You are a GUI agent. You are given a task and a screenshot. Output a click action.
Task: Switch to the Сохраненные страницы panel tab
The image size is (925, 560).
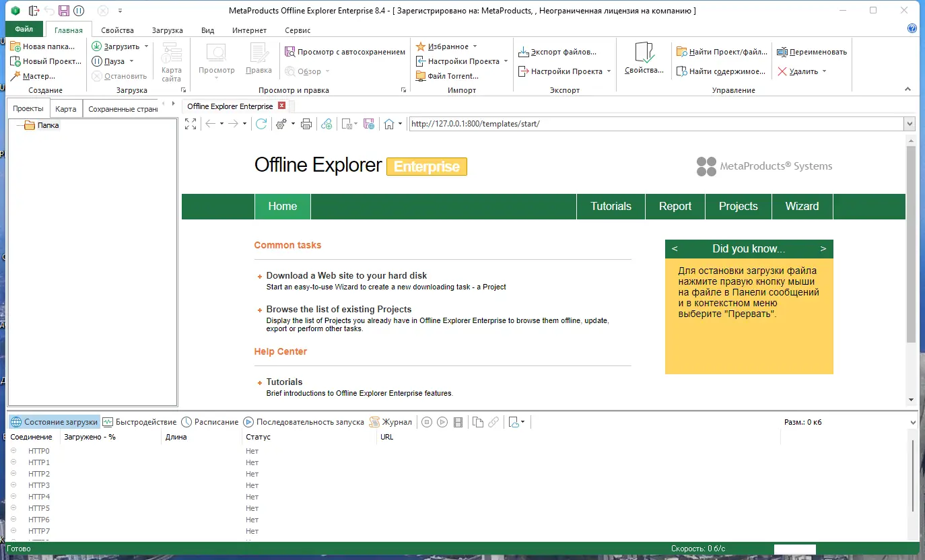(122, 109)
